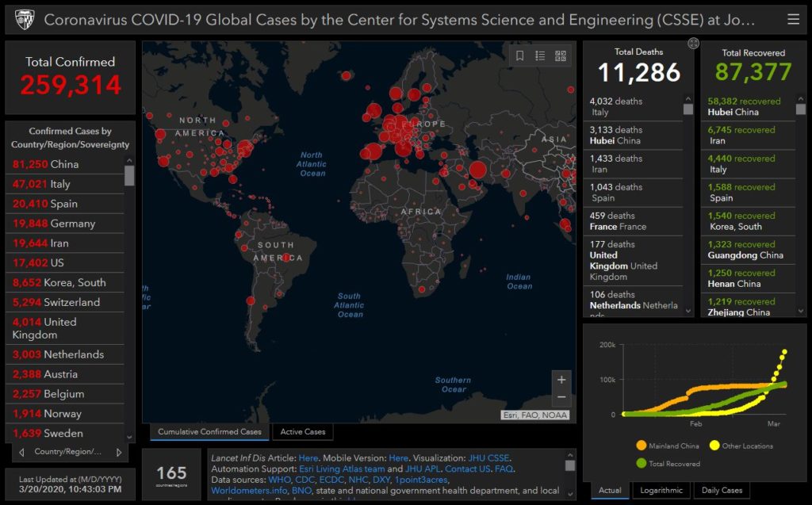The width and height of the screenshot is (812, 505).
Task: Open the FAQ link
Action: point(504,469)
